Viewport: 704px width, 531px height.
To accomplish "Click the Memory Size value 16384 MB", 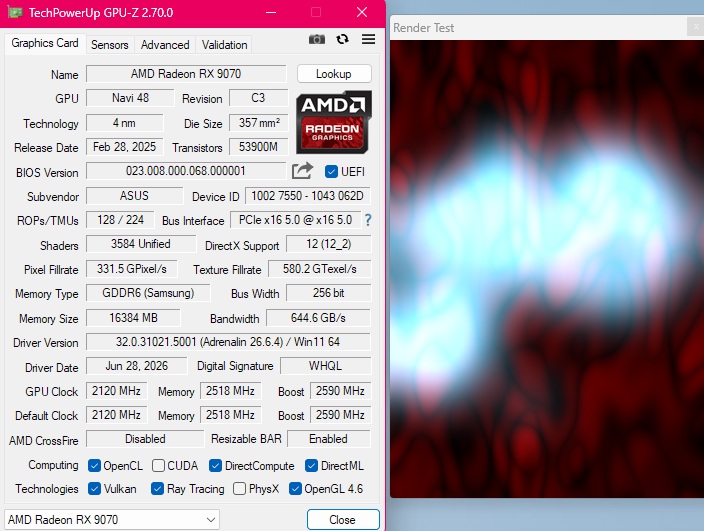I will pyautogui.click(x=133, y=318).
